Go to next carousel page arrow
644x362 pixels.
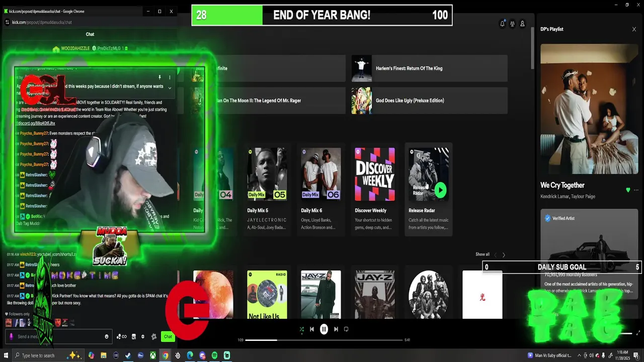[504, 255]
